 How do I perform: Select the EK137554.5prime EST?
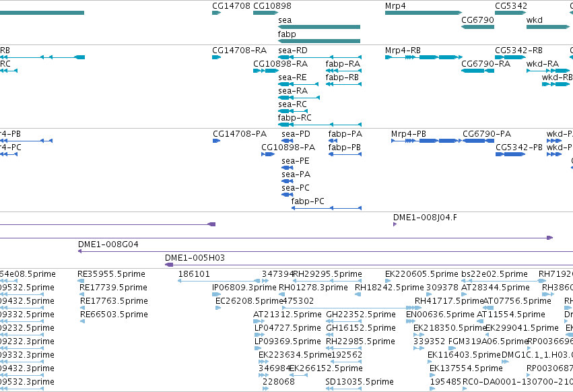click(433, 375)
